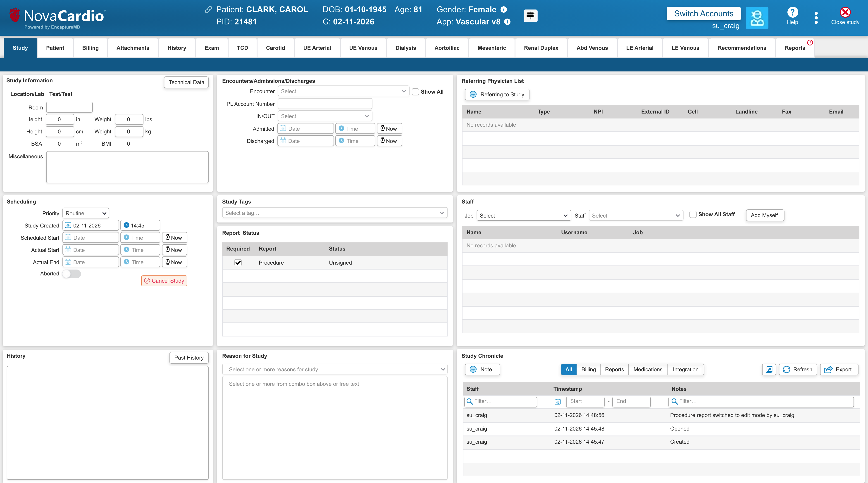
Task: Click the user account avatar icon
Action: [x=757, y=18]
